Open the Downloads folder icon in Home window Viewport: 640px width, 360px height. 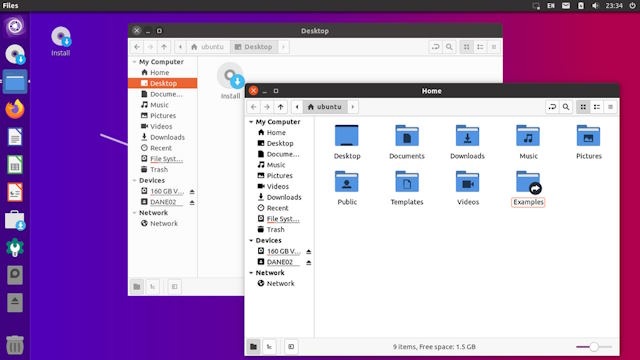(467, 136)
